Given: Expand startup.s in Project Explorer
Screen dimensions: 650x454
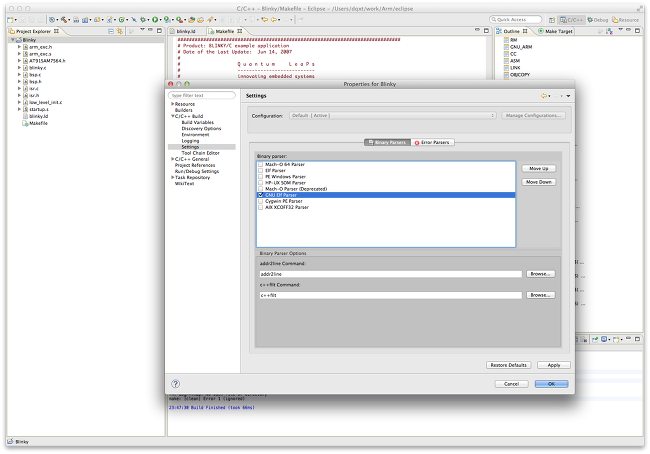Looking at the screenshot, I should (x=19, y=109).
